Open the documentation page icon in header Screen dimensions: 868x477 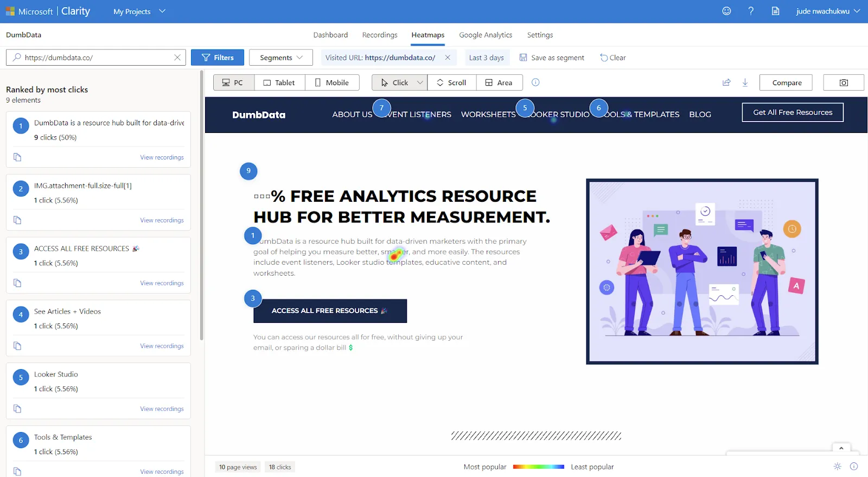(x=776, y=11)
